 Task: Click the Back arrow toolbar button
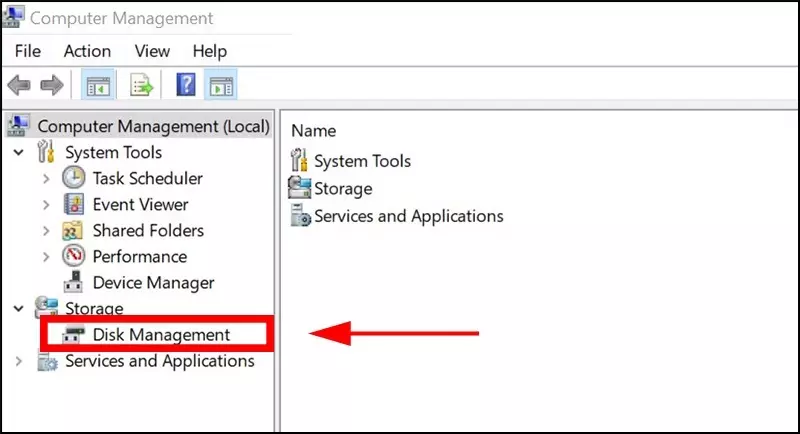pyautogui.click(x=19, y=85)
